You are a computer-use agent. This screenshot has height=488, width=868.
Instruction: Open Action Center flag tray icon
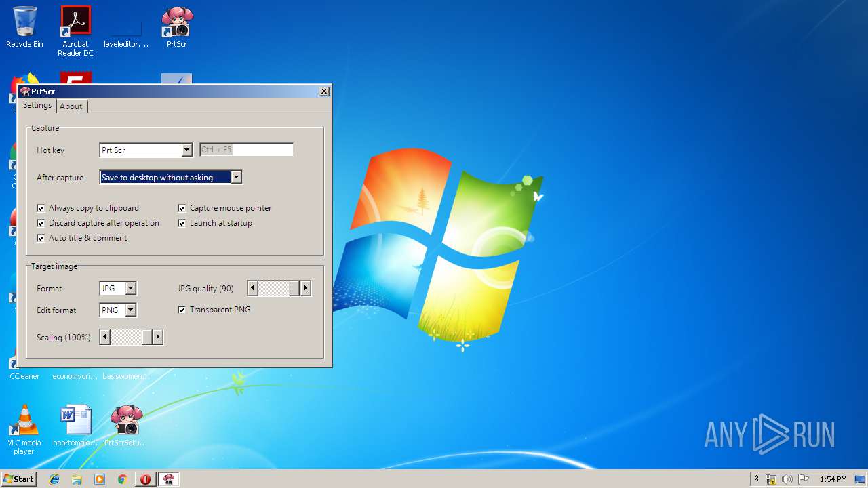[x=803, y=479]
